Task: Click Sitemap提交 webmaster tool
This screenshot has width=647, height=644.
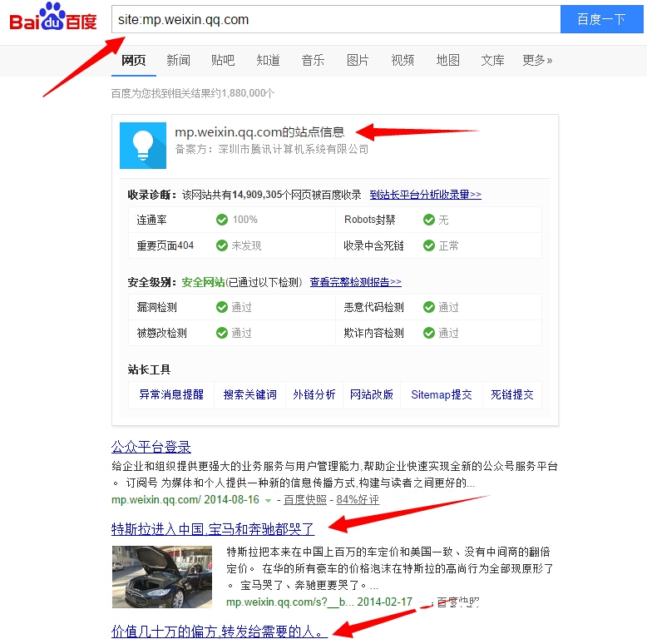Action: [x=442, y=394]
